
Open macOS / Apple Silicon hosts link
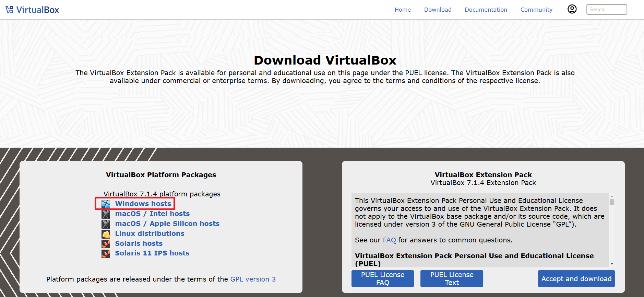coord(167,224)
